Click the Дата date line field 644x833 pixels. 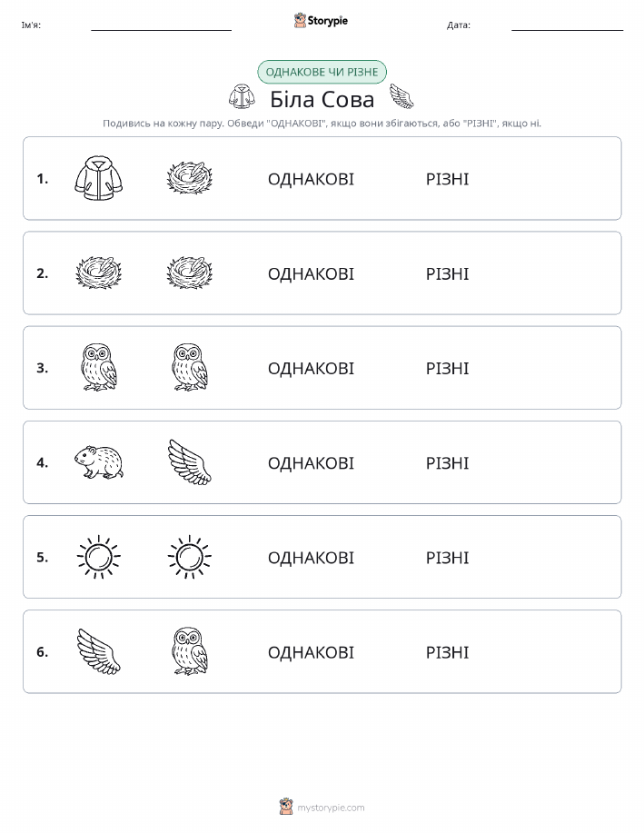[x=567, y=25]
